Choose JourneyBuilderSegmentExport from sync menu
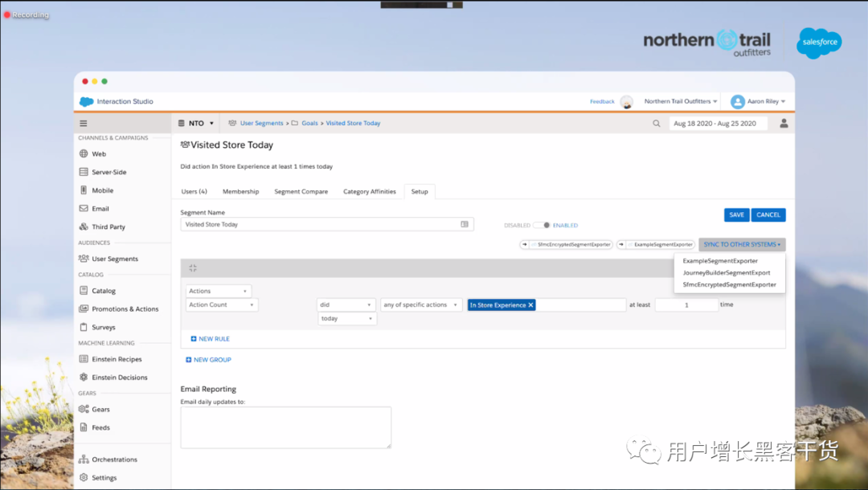 coord(727,272)
